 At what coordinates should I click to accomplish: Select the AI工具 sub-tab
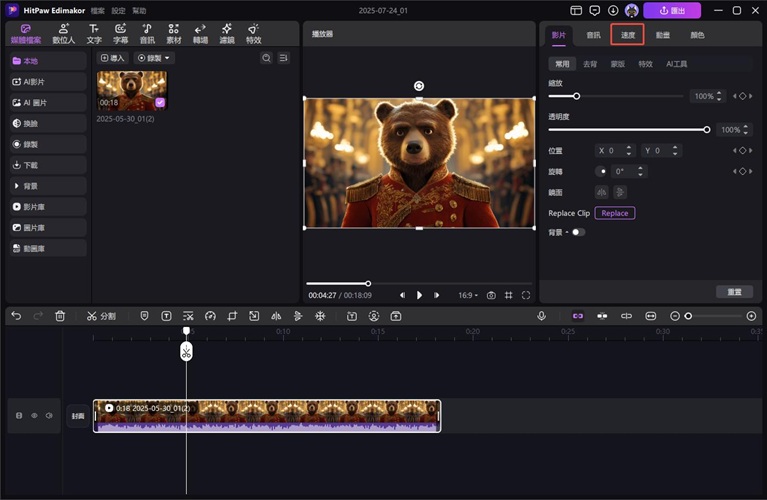coord(677,64)
